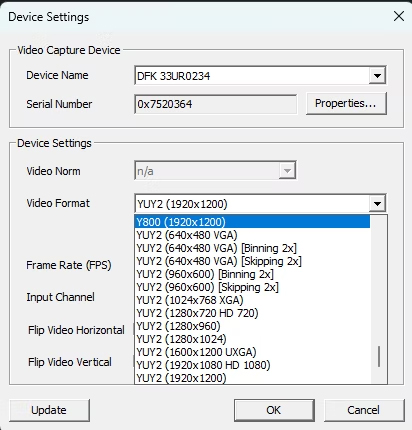Cancel the Device Settings dialog
Image resolution: width=412 pixels, height=430 pixels.
[364, 410]
